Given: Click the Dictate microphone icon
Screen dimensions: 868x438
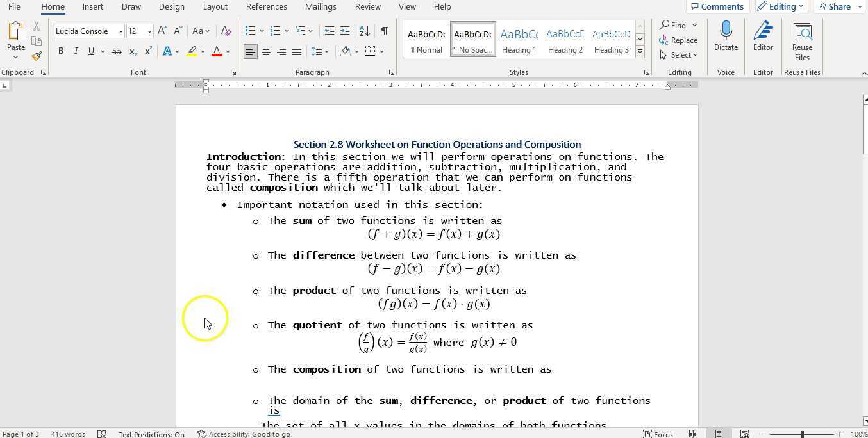Looking at the screenshot, I should pyautogui.click(x=726, y=36).
